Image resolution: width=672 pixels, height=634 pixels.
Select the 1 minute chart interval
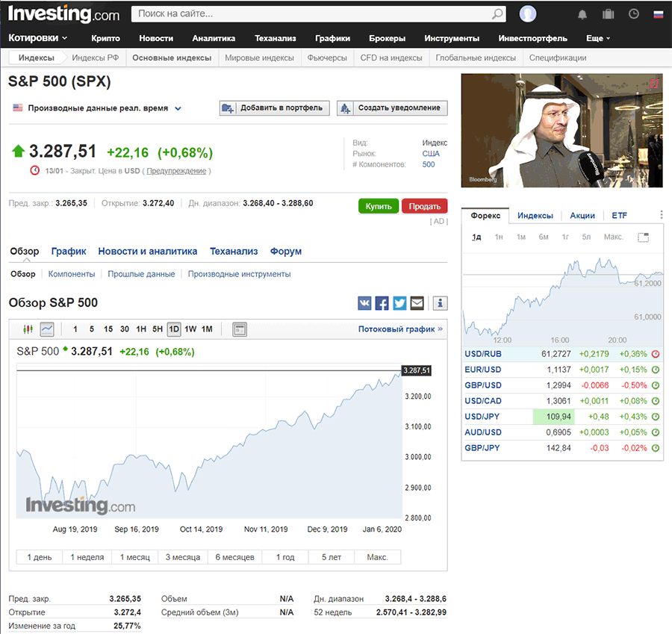click(x=75, y=329)
